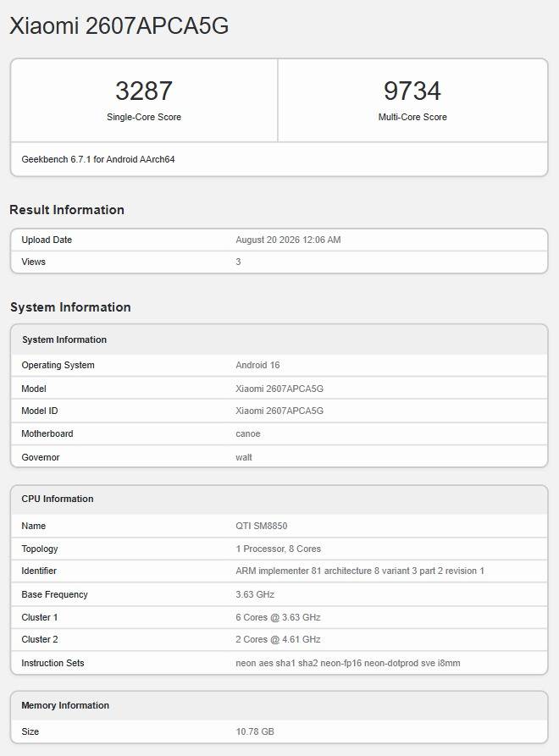
Task: Select the 1 Processor, 8 Cores value
Action: 279,549
